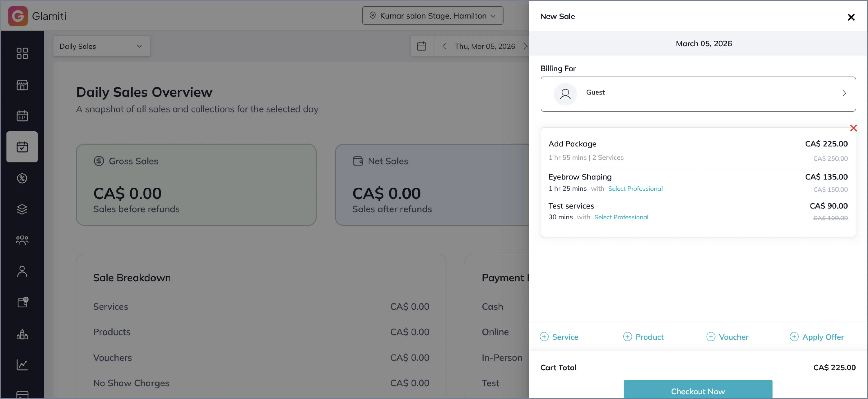Open the date picker calendar icon
Image resolution: width=868 pixels, height=399 pixels.
click(x=421, y=46)
